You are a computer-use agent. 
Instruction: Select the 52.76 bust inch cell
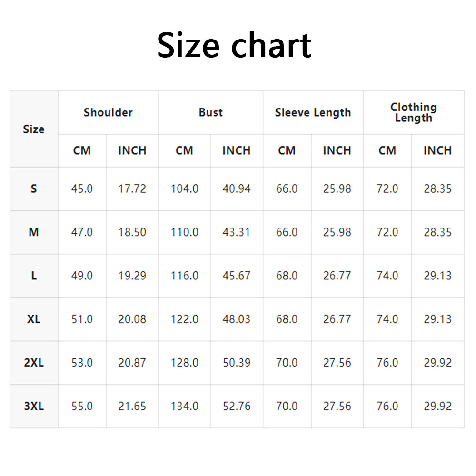click(237, 407)
